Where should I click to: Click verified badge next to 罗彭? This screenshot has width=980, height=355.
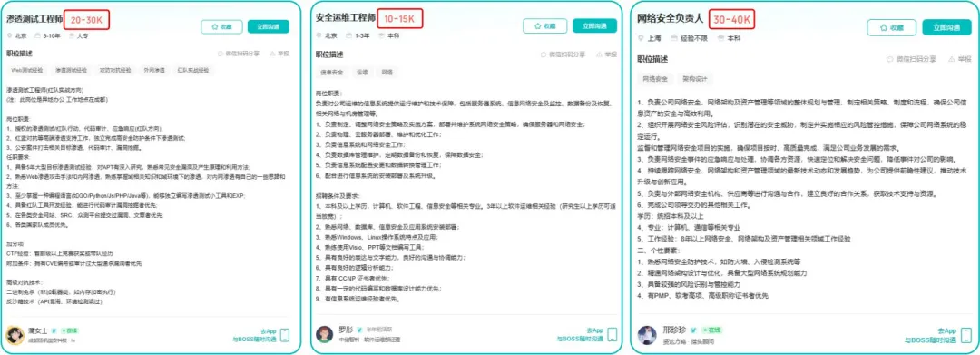(360, 330)
